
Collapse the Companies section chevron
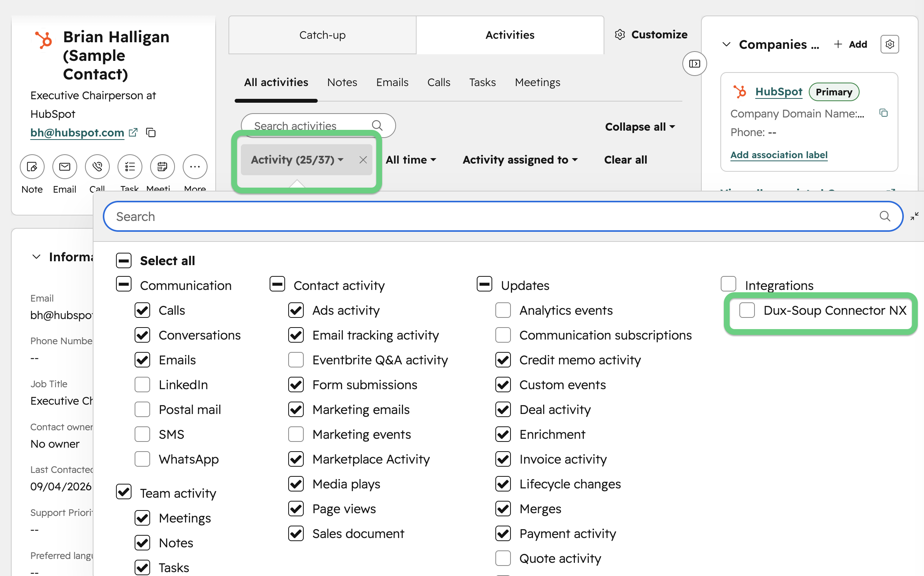pos(727,44)
